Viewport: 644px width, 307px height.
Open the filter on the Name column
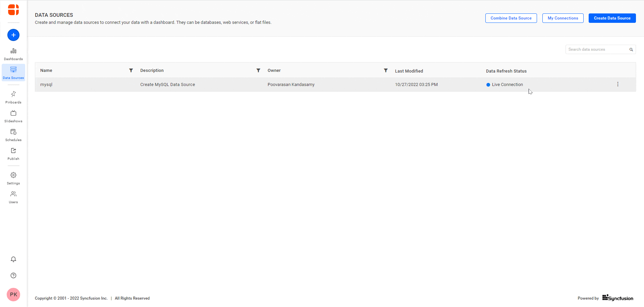tap(131, 70)
